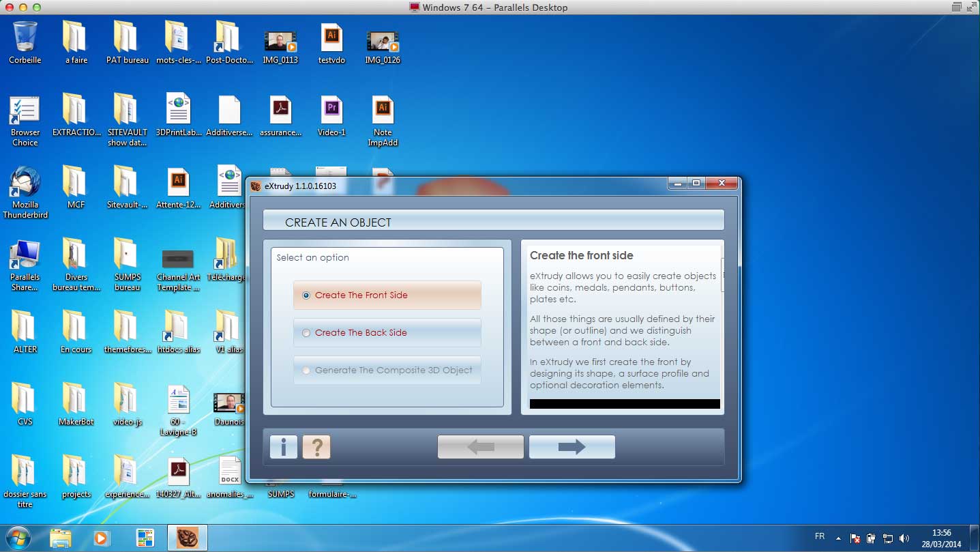The width and height of the screenshot is (980, 552).
Task: Select the htdocs alias shortcut
Action: [x=178, y=332]
